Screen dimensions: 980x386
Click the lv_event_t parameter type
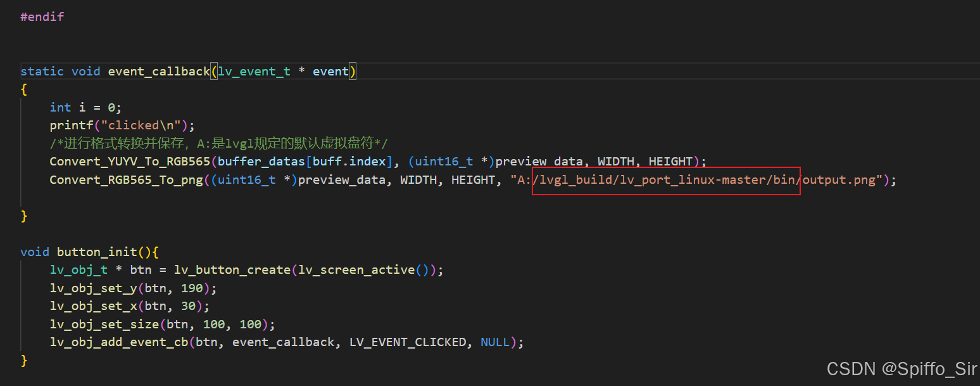click(x=254, y=72)
